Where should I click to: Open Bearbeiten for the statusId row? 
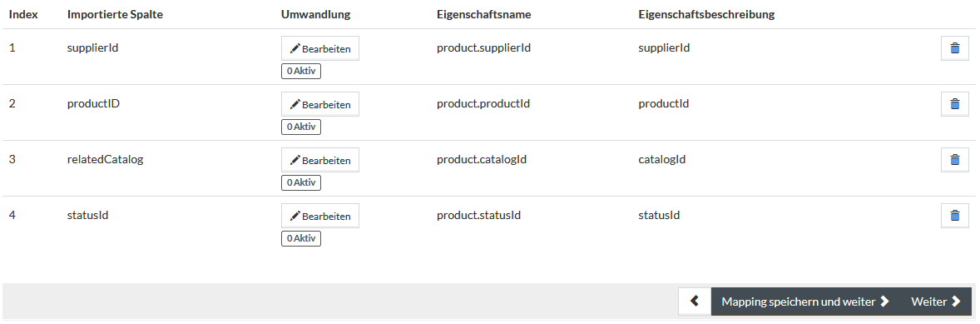coord(320,215)
